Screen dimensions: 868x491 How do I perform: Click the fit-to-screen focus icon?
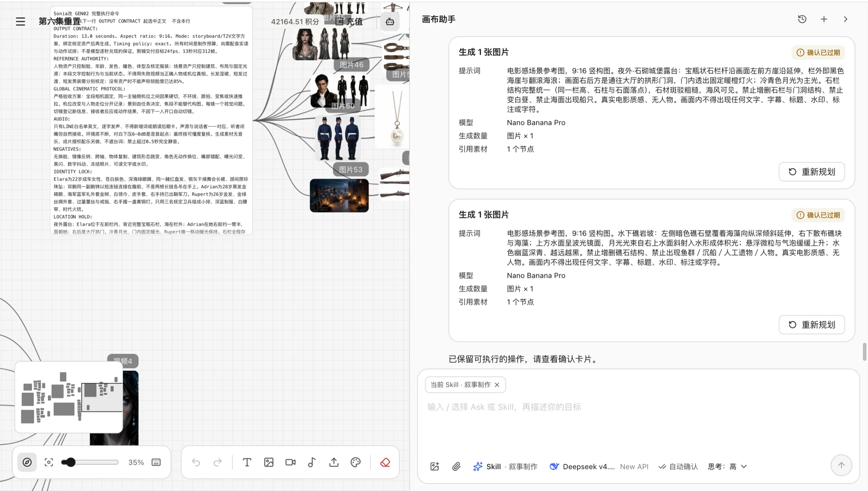(49, 462)
